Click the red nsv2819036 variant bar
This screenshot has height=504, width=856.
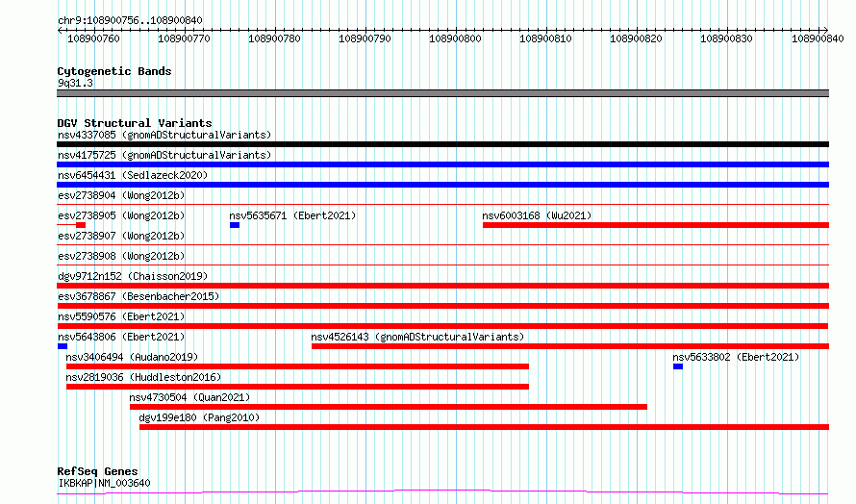pos(297,387)
